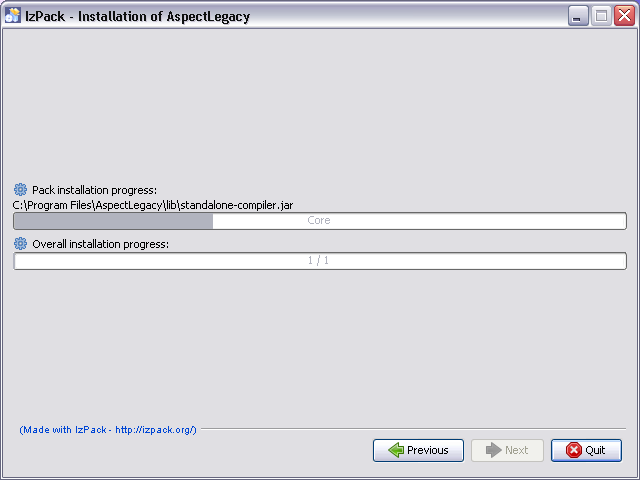Maximize the IzPack installer window
Viewport: 640px width, 480px height.
(x=601, y=16)
